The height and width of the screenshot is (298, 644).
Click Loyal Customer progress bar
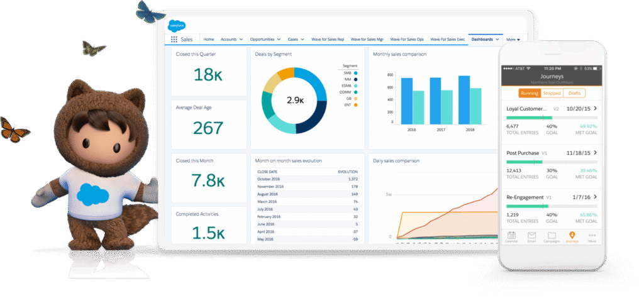(x=552, y=118)
